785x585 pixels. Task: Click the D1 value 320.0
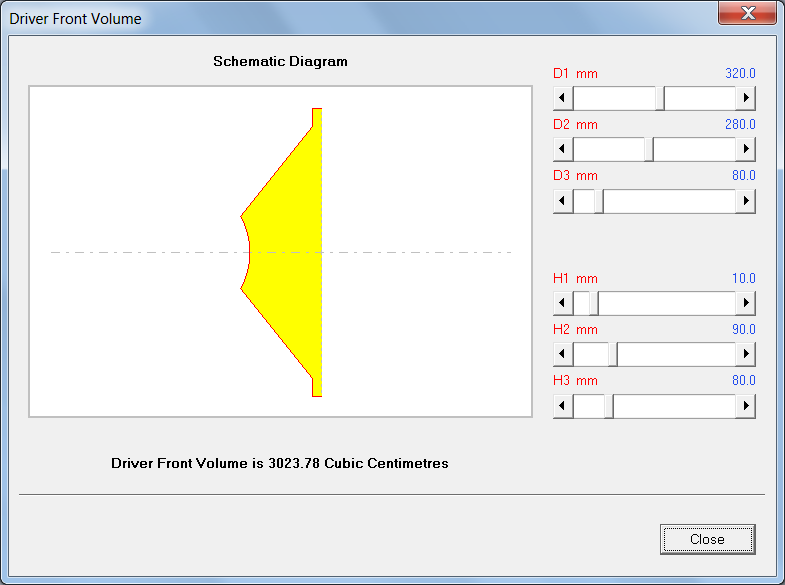click(740, 74)
